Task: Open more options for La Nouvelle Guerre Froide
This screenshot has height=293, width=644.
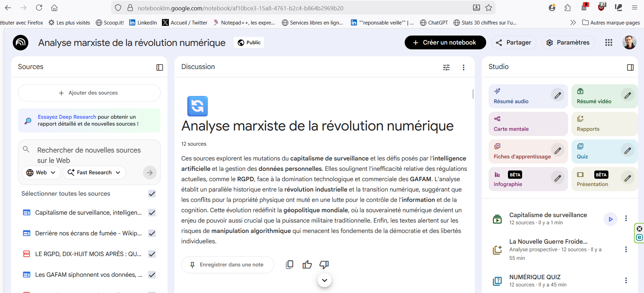Action: click(626, 249)
